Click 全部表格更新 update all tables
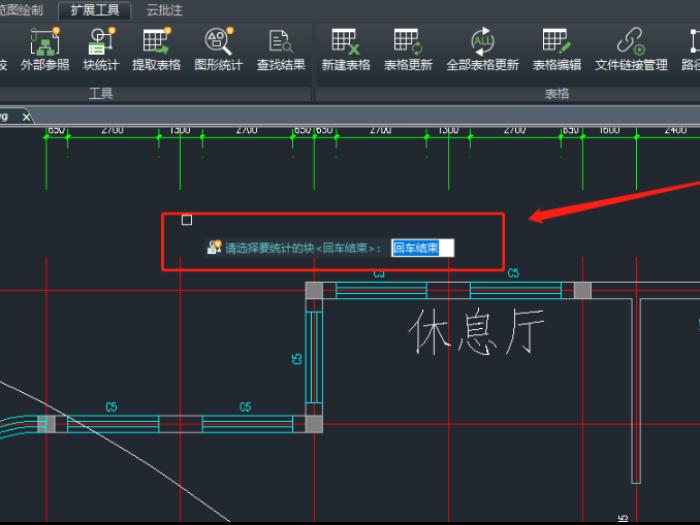Screen dimensions: 700x525 482,42
